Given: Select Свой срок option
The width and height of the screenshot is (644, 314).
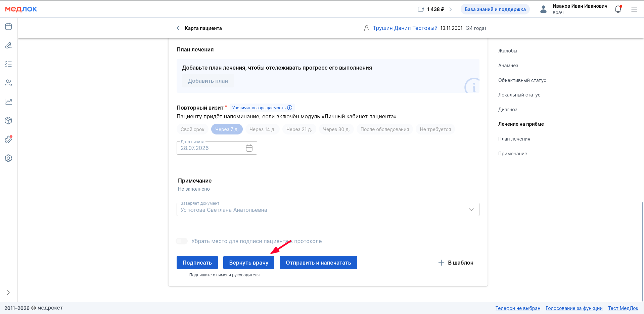Looking at the screenshot, I should [192, 129].
